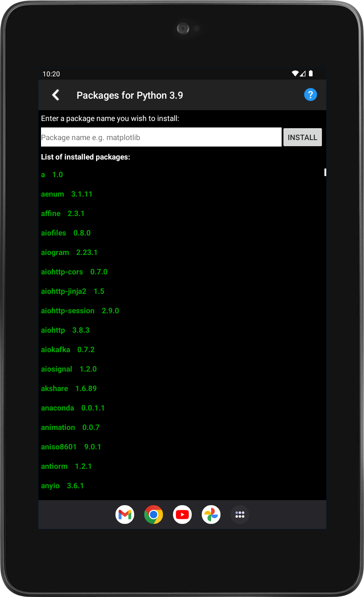Tap the 10:20 clock in status bar
The image size is (364, 597).
coord(51,74)
